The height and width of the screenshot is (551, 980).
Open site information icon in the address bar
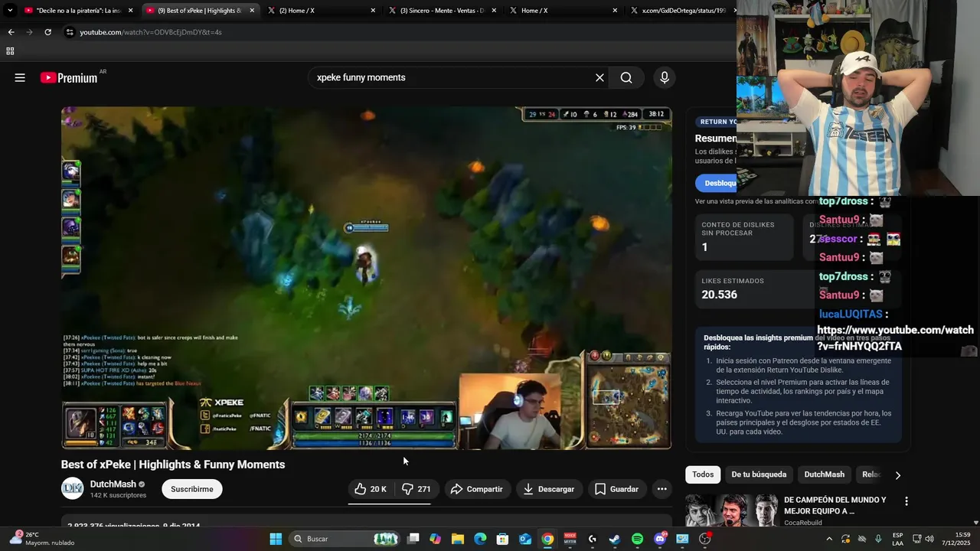pyautogui.click(x=70, y=32)
